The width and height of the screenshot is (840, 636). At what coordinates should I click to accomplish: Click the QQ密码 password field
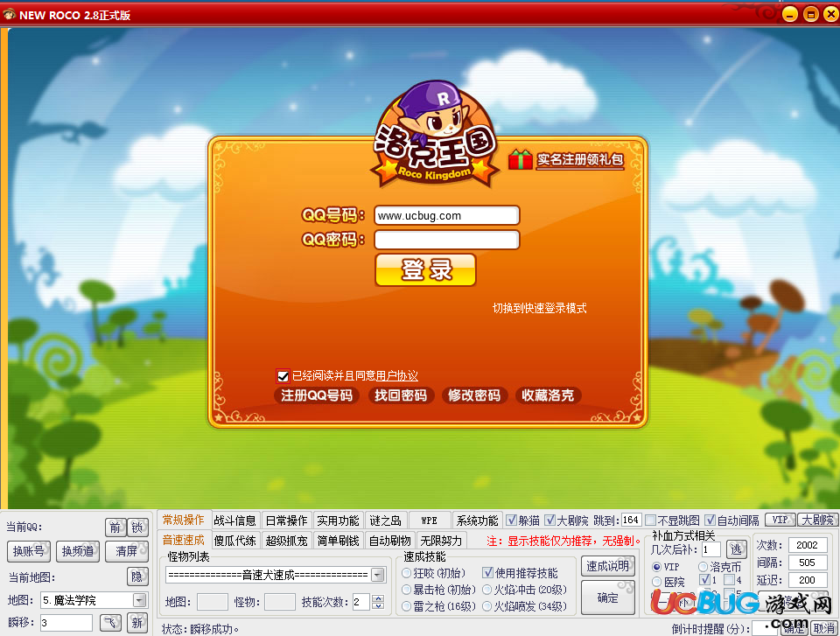pyautogui.click(x=447, y=240)
